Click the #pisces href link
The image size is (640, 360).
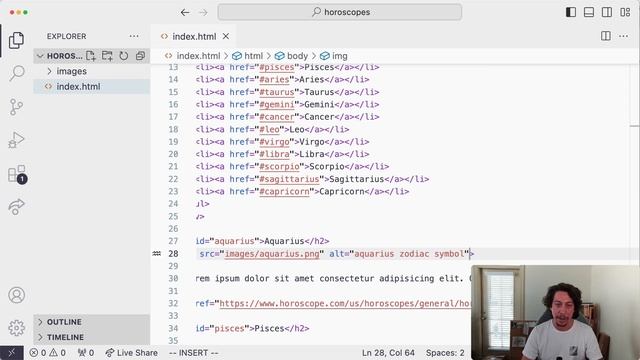(x=277, y=67)
